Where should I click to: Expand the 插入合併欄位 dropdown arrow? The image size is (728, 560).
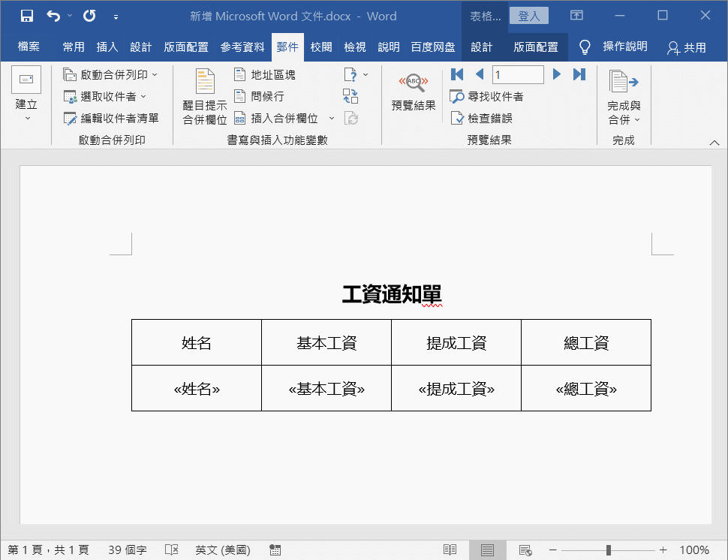(332, 119)
